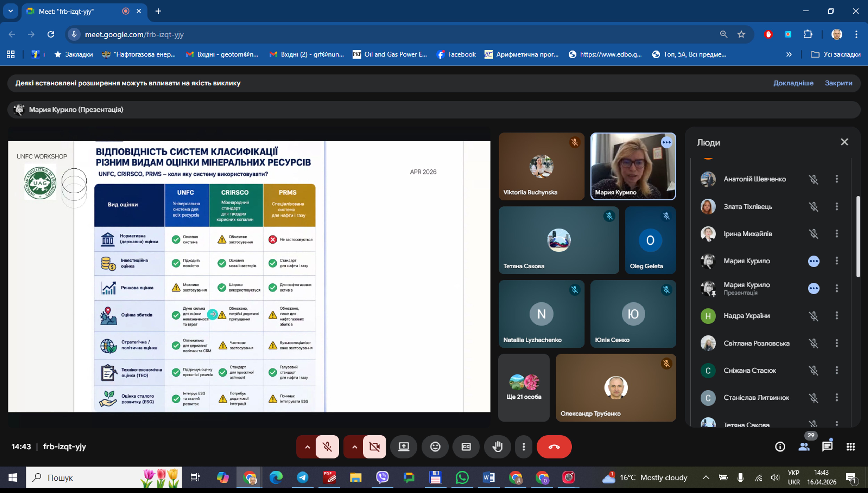Screen dimensions: 868x493
Task: Mute Злата Тіхлівець's microphone icon
Action: [813, 207]
